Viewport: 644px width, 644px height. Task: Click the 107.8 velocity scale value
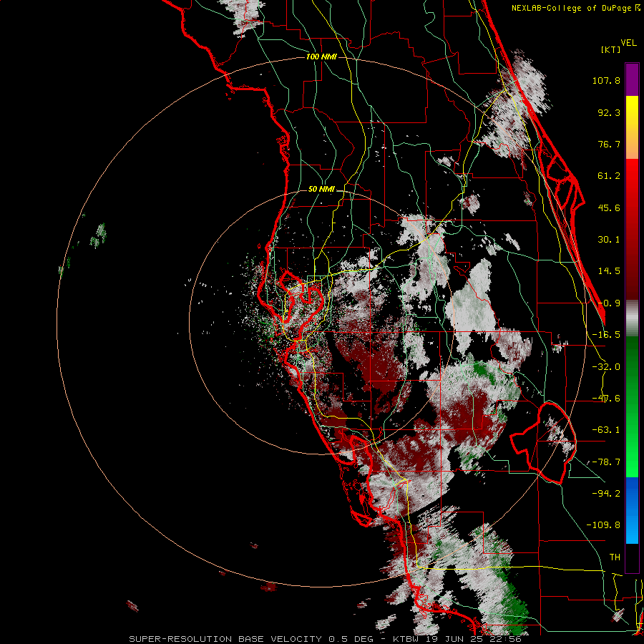point(606,80)
